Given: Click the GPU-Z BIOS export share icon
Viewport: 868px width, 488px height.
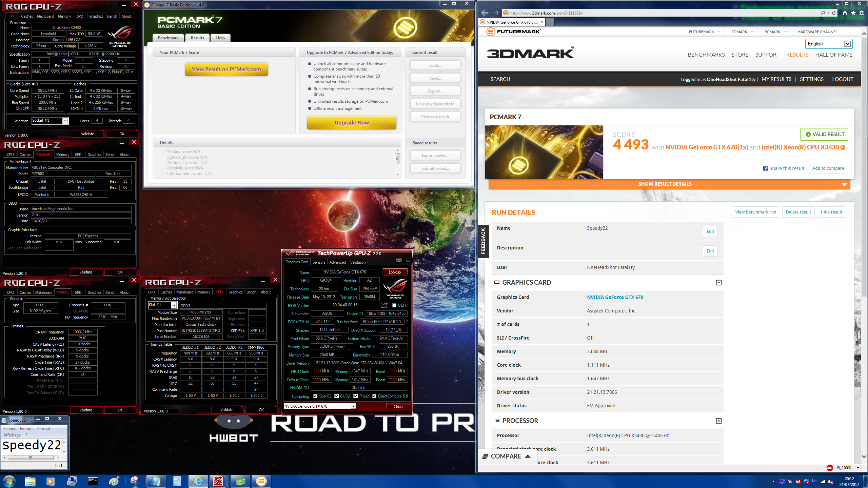Looking at the screenshot, I should pyautogui.click(x=384, y=305).
